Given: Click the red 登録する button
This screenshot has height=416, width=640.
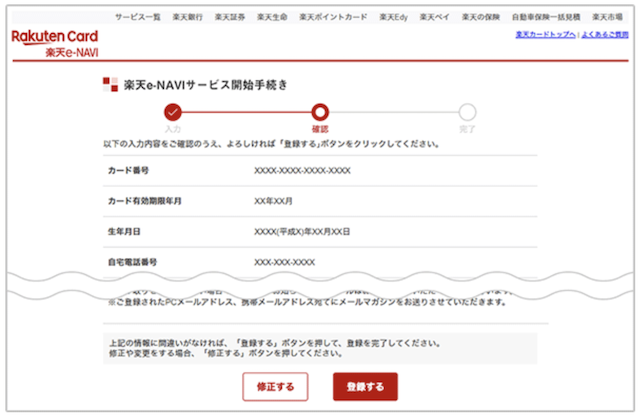Looking at the screenshot, I should (365, 387).
